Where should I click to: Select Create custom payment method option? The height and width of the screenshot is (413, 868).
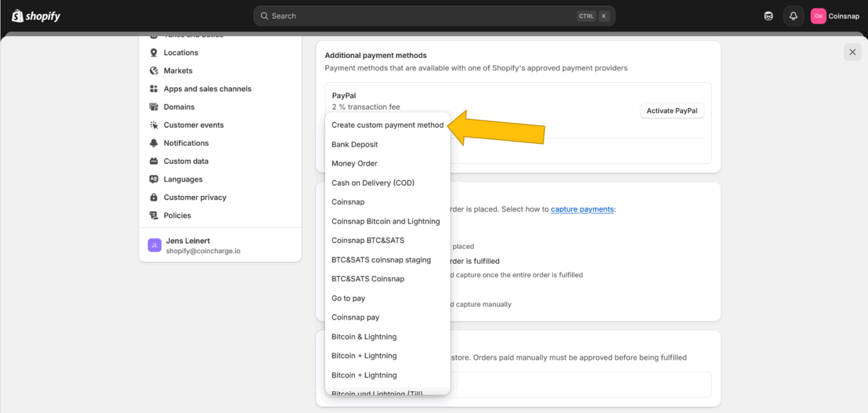point(387,125)
